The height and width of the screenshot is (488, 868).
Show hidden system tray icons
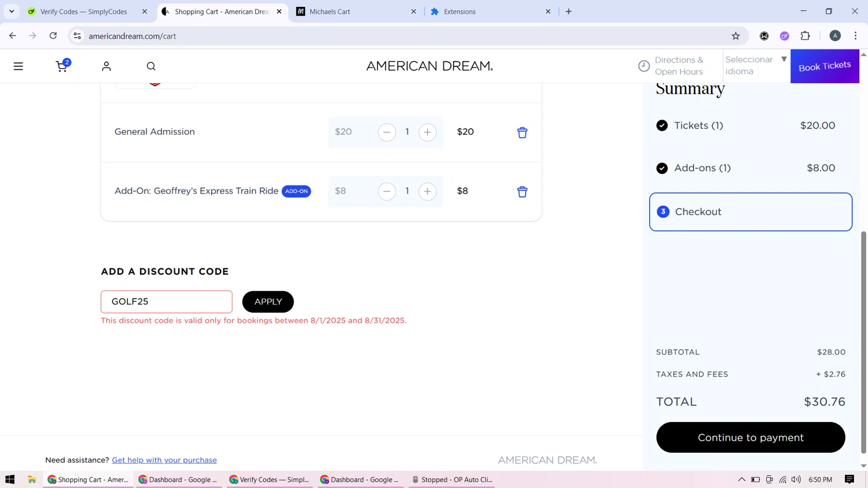[741, 479]
